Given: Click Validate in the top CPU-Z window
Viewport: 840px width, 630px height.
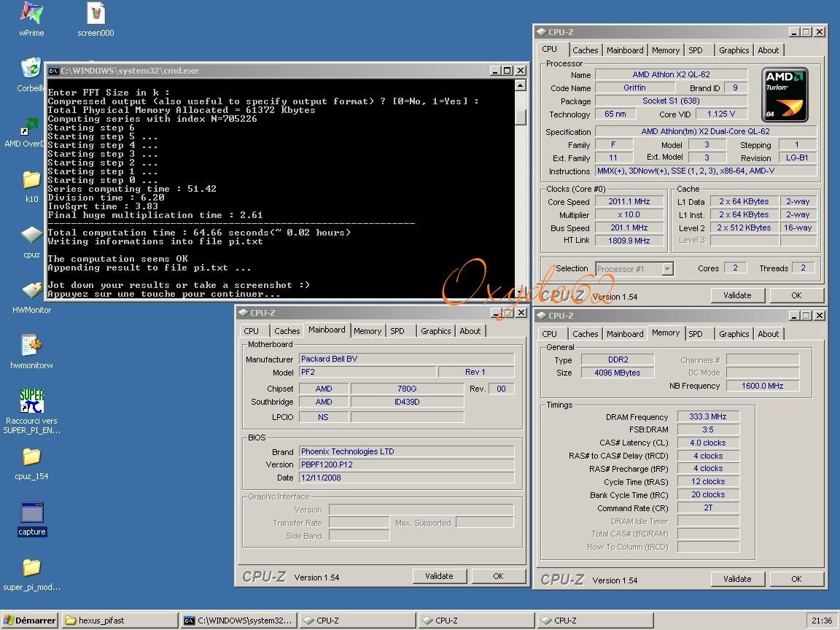Looking at the screenshot, I should point(737,295).
